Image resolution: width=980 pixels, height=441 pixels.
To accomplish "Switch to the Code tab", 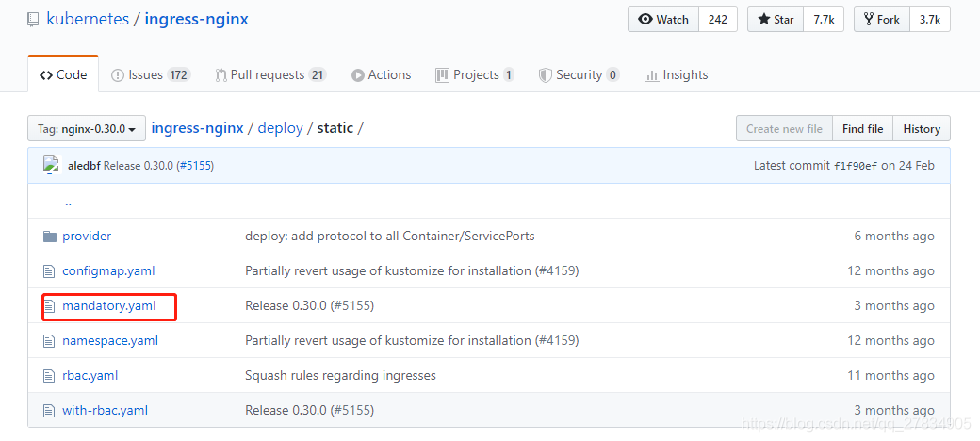I will click(63, 75).
